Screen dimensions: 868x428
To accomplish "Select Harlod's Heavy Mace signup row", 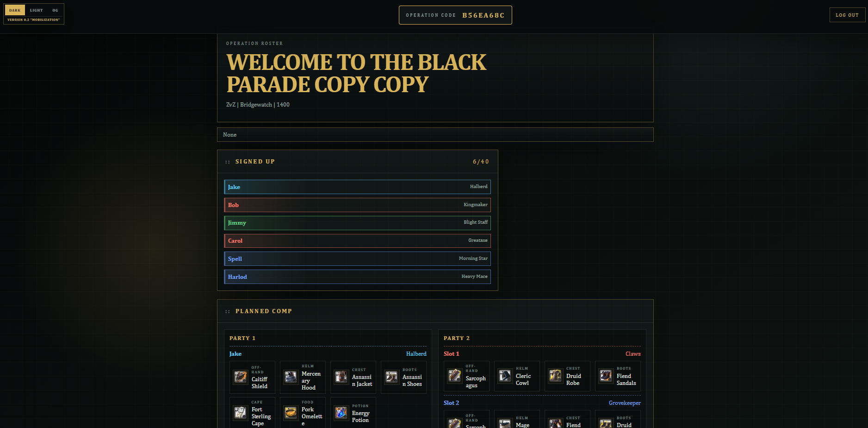I will coord(357,277).
